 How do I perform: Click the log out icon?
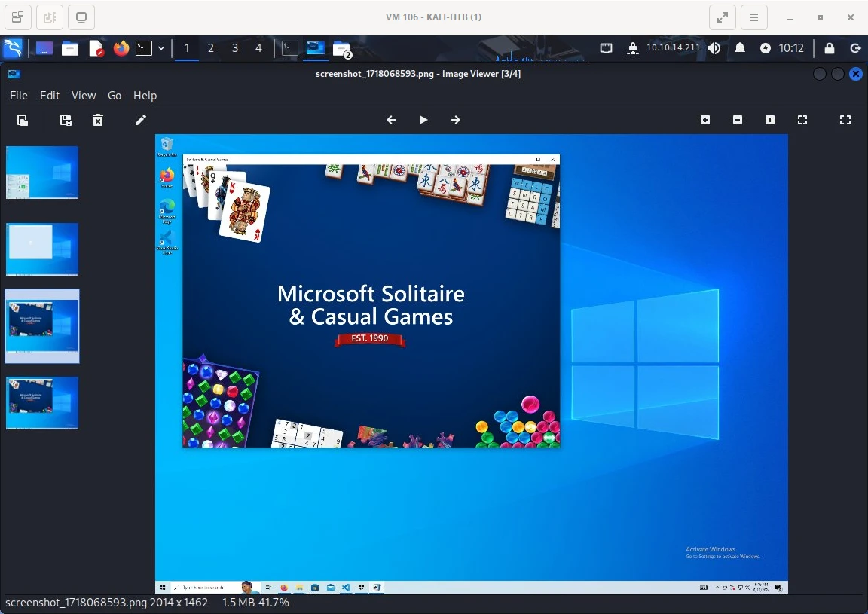[855, 48]
